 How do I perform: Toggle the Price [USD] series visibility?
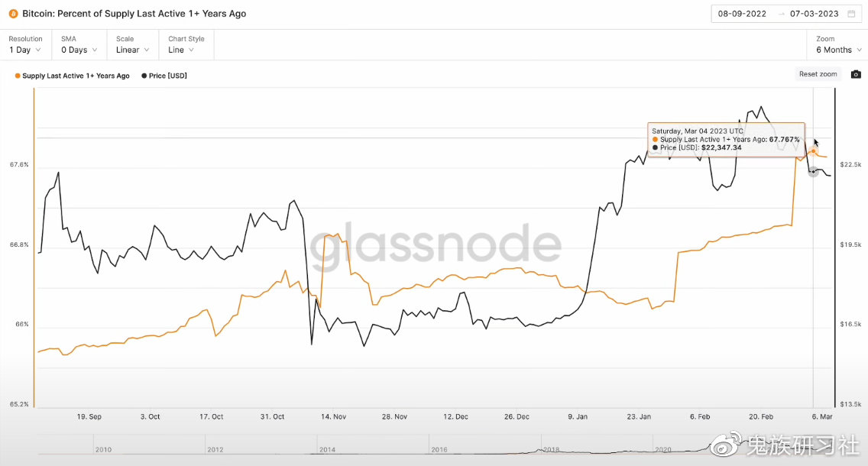pyautogui.click(x=167, y=76)
